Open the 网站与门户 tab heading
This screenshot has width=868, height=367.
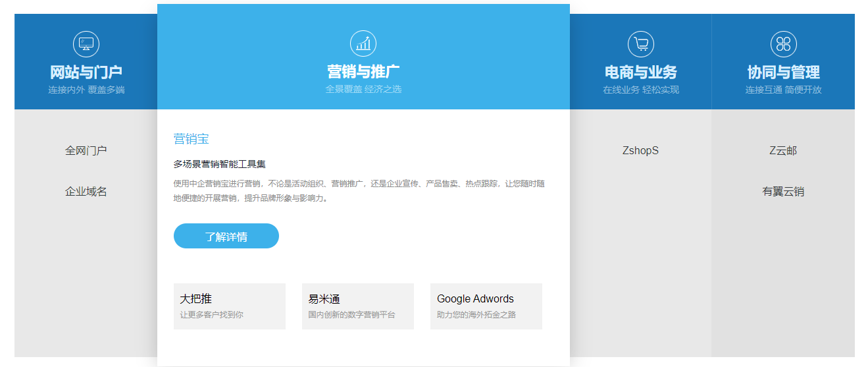(x=86, y=72)
